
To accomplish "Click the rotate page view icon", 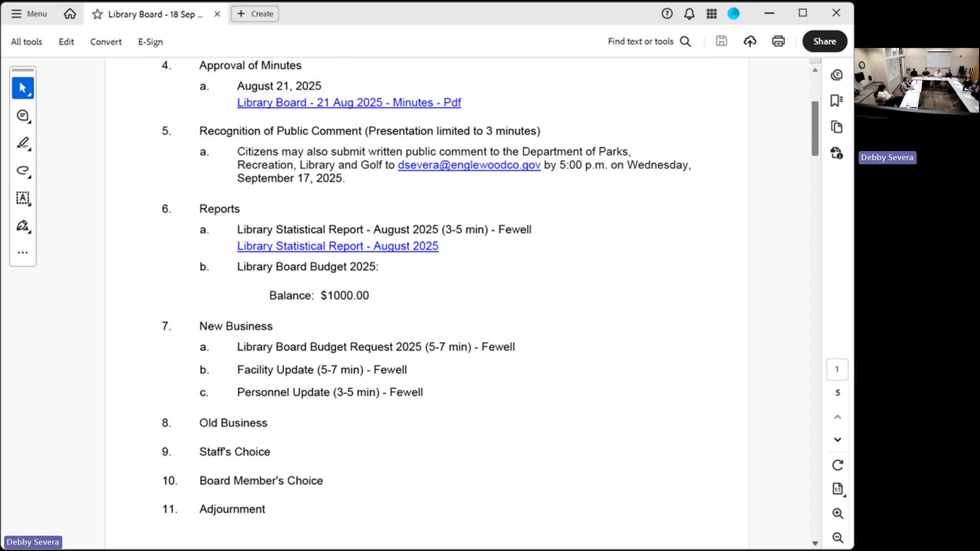I will pyautogui.click(x=837, y=465).
